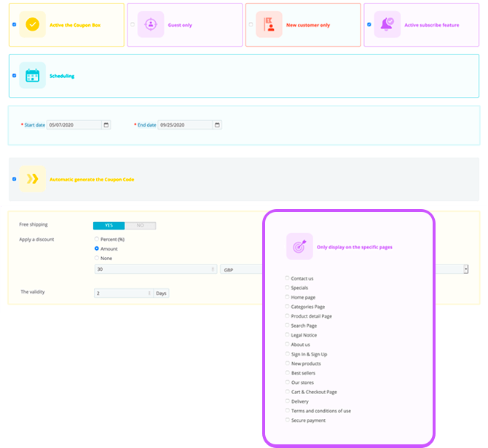The height and width of the screenshot is (448, 488).
Task: Open the Start date calendar picker
Action: tap(106, 125)
